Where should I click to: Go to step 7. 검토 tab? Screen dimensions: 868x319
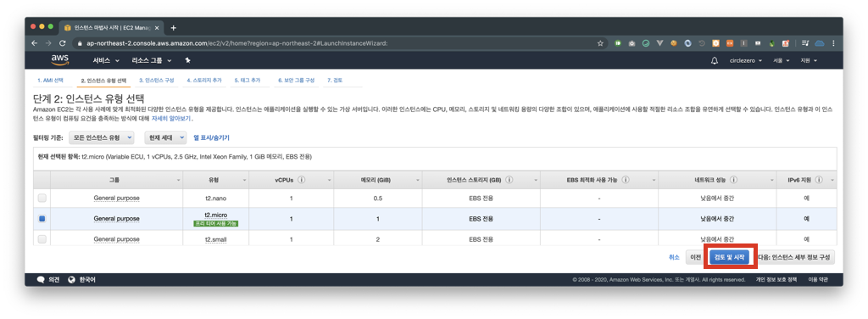tap(334, 81)
